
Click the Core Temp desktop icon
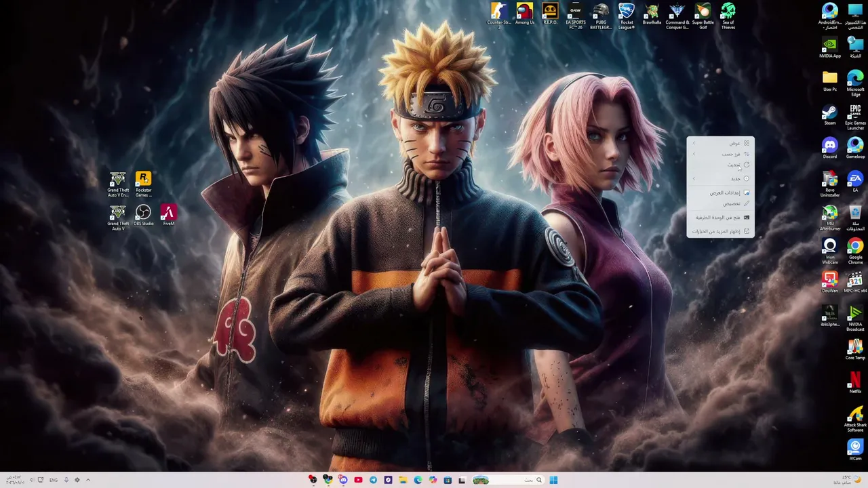(855, 349)
